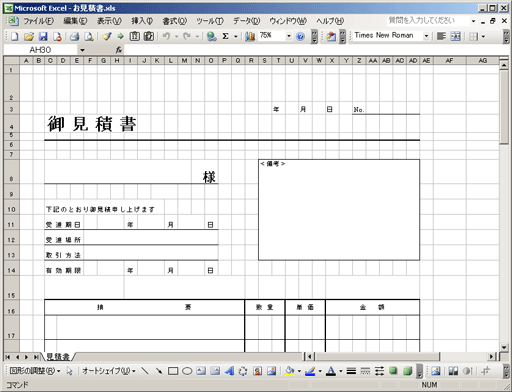Open the オートシェイプ AutoShapes button

(x=109, y=371)
